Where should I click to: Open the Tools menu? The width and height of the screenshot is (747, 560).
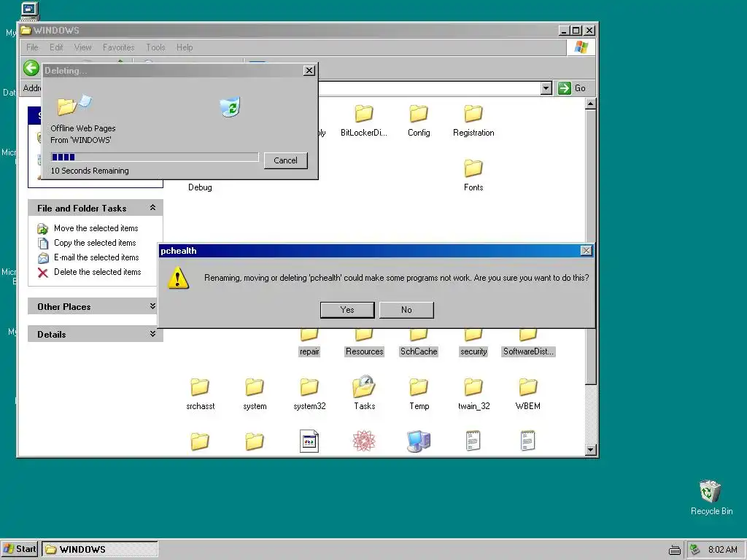[156, 47]
